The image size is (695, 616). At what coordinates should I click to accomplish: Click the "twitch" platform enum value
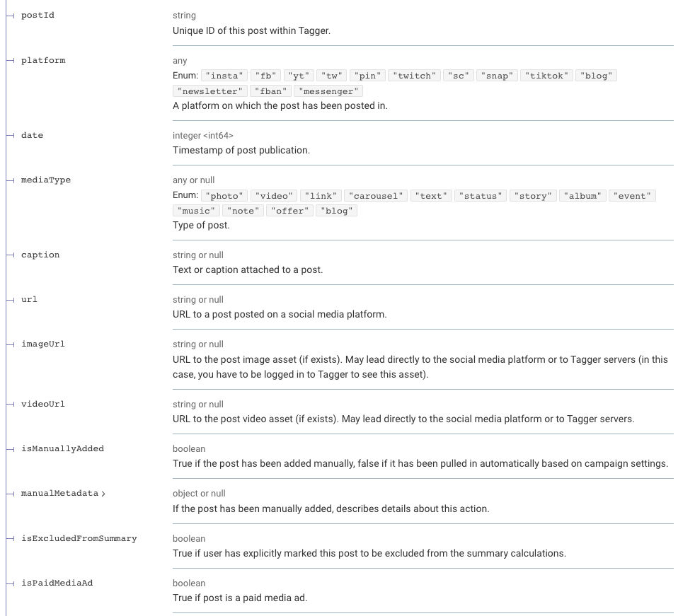coord(414,76)
